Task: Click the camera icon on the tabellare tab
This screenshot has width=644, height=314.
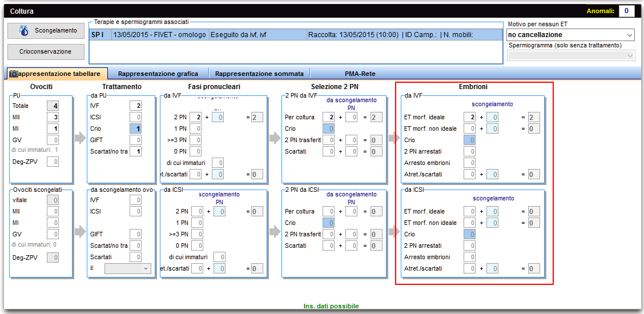Action: (x=14, y=74)
